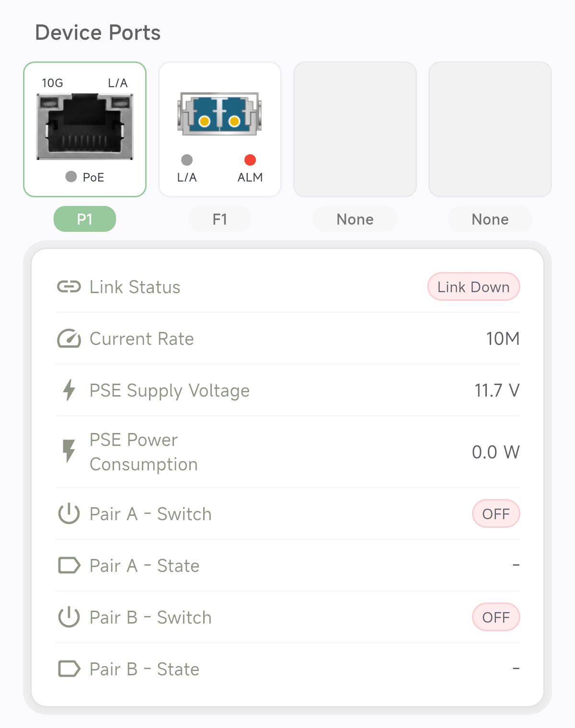This screenshot has width=575, height=728.
Task: Click the Link Down status badge
Action: tap(473, 287)
